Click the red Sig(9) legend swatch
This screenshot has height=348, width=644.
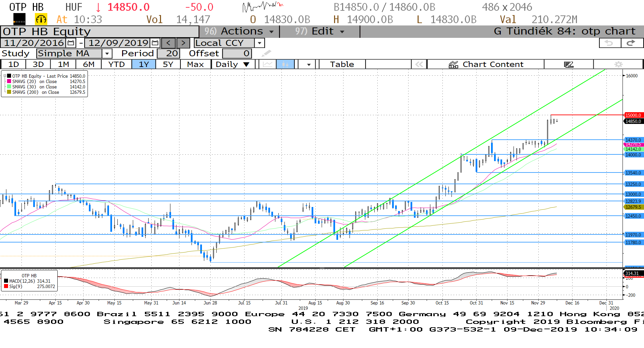(6, 286)
